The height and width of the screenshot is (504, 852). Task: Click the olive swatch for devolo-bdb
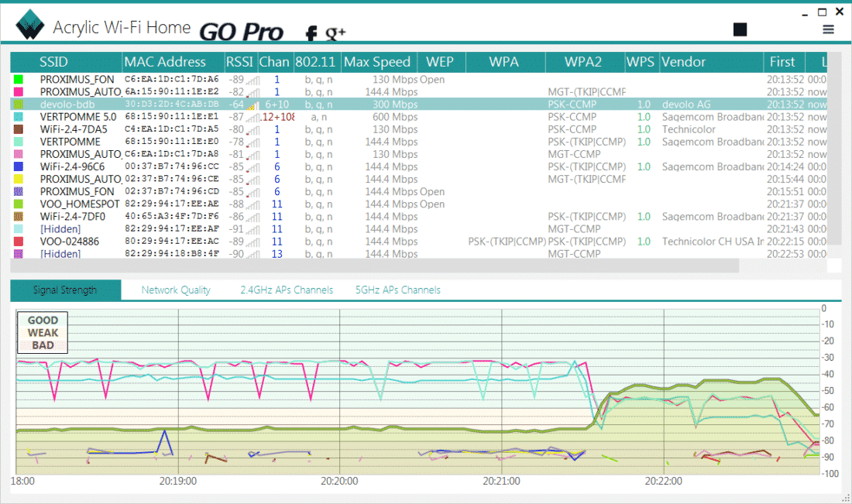click(x=19, y=105)
